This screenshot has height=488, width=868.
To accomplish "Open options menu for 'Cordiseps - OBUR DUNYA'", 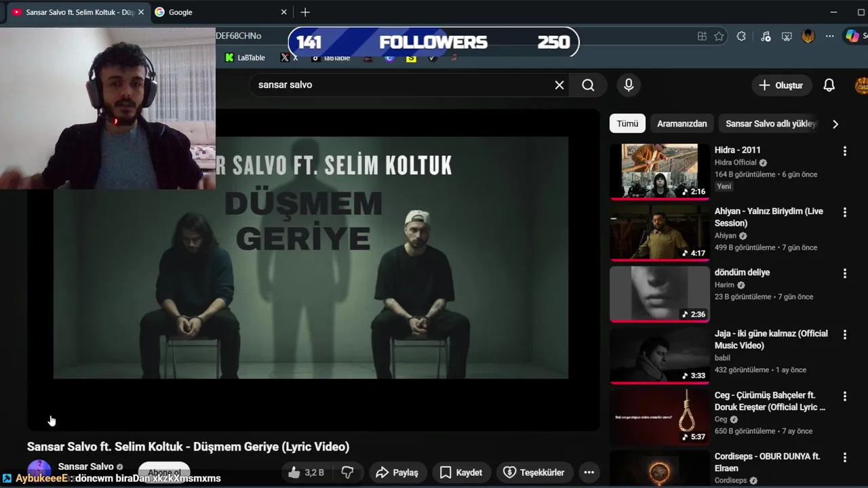I will (x=844, y=457).
